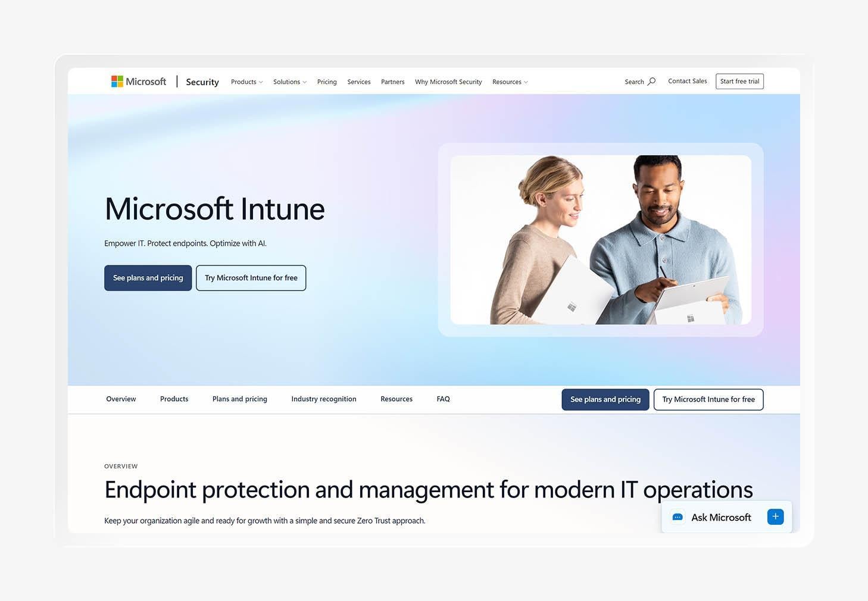
Task: Open the Partners menu item
Action: tap(393, 82)
